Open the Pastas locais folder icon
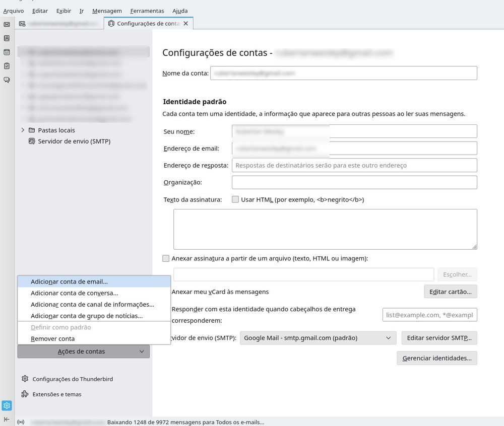504x426 pixels. tap(31, 130)
